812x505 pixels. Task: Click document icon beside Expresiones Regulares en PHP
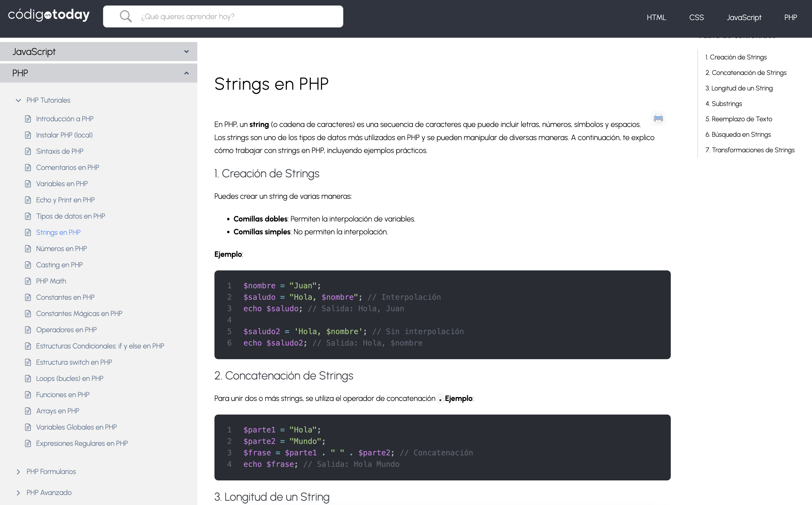[28, 443]
